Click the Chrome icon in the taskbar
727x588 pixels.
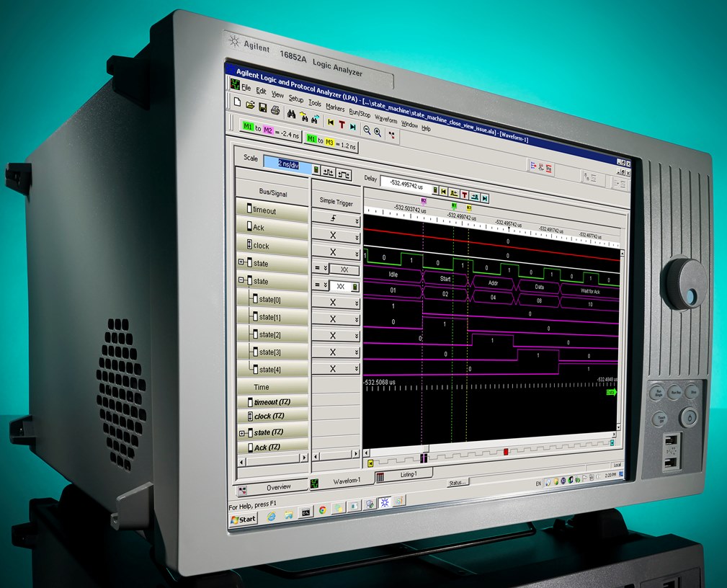(322, 509)
